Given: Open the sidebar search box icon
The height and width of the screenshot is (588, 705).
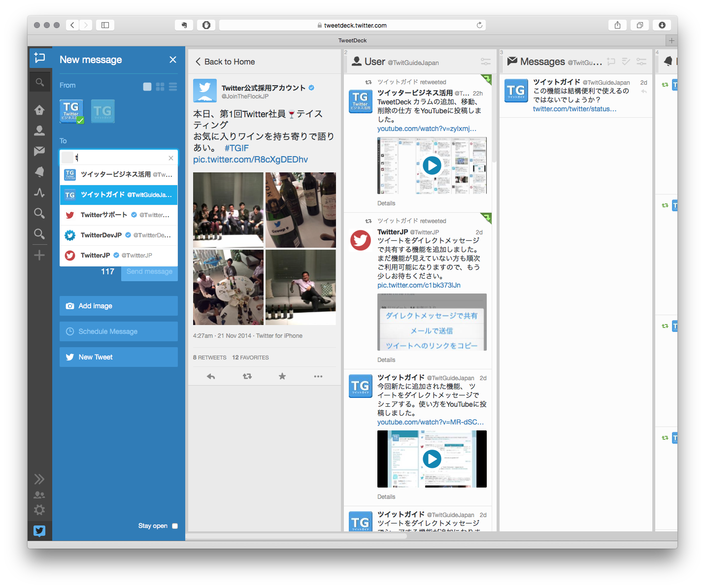Looking at the screenshot, I should 40,82.
